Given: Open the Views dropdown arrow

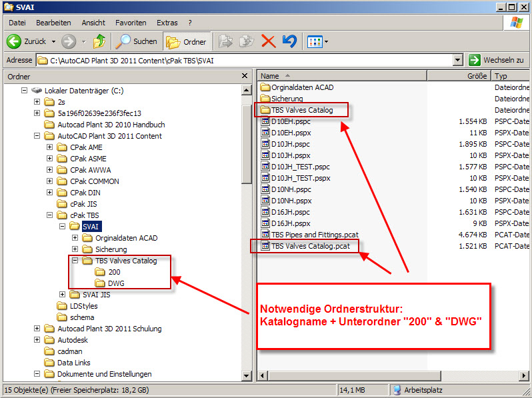Looking at the screenshot, I should pyautogui.click(x=326, y=42).
